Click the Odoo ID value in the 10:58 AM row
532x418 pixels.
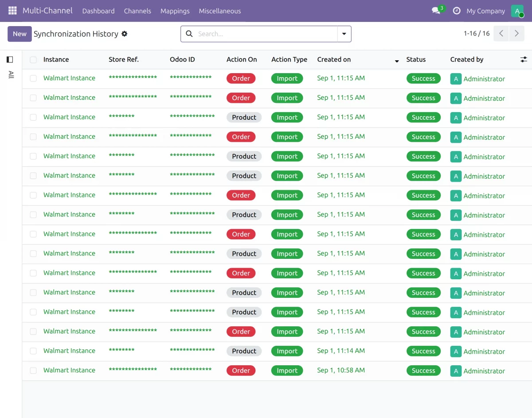tap(191, 370)
